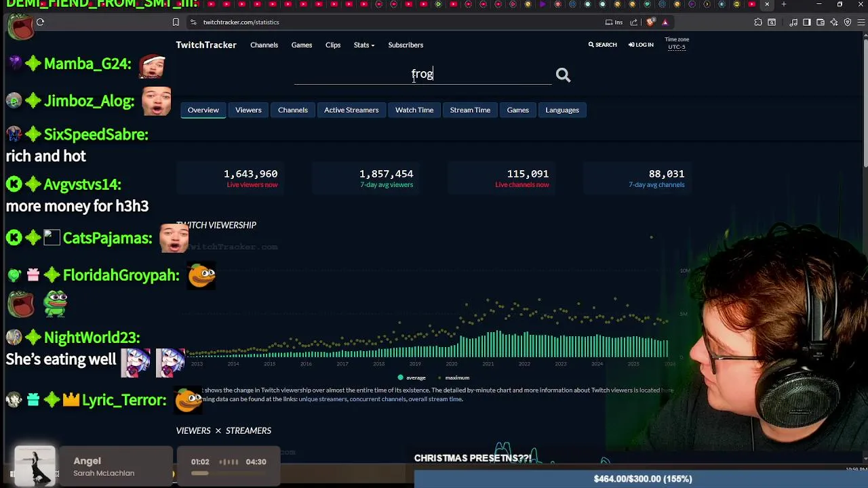Bookmark this page using the bookmark icon
Image resolution: width=868 pixels, height=488 pixels.
coord(176,22)
